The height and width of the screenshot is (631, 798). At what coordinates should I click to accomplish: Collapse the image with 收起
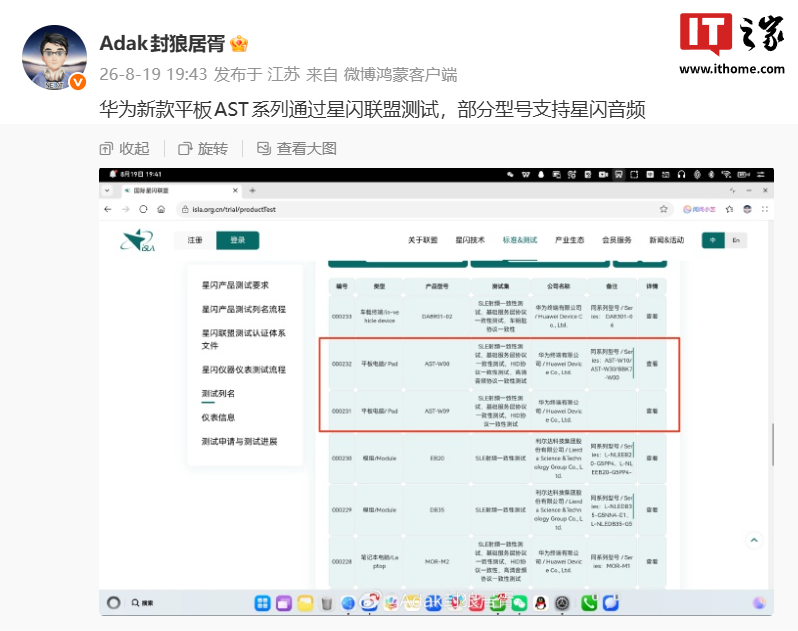[x=125, y=149]
